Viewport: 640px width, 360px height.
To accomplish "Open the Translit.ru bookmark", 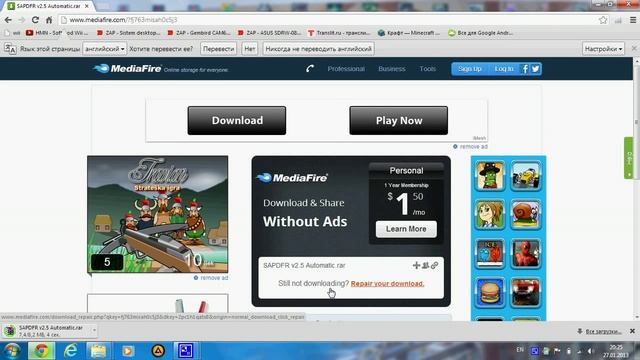I will coord(339,33).
